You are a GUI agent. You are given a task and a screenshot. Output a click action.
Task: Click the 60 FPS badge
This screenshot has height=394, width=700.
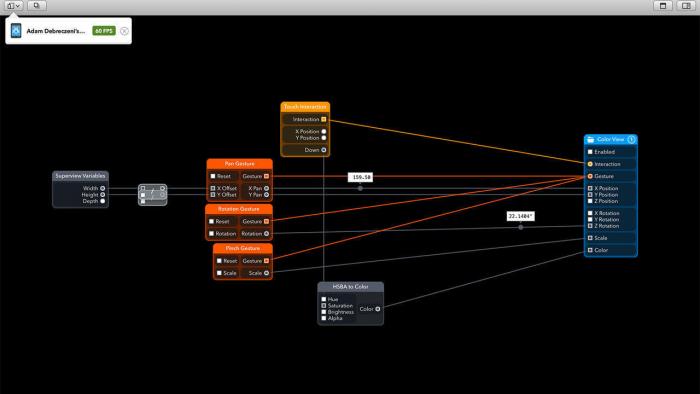(x=104, y=31)
